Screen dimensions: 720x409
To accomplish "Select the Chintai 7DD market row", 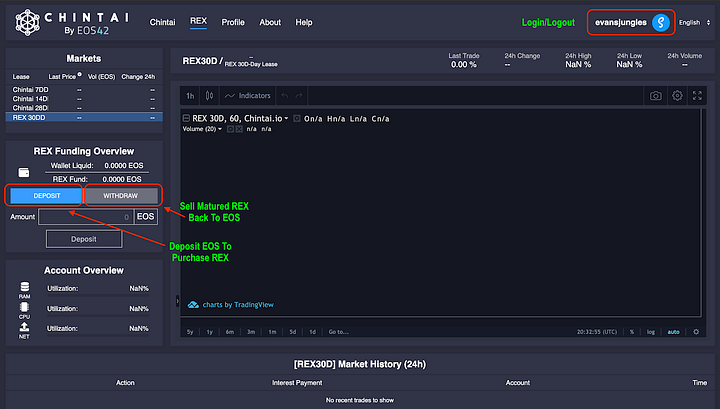I will click(84, 90).
